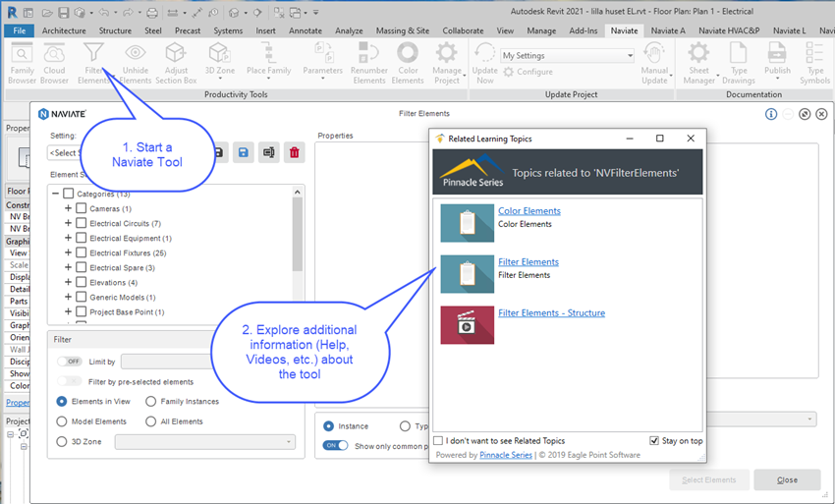Select the 3D Zone radio button
The height and width of the screenshot is (504, 835).
click(x=62, y=442)
